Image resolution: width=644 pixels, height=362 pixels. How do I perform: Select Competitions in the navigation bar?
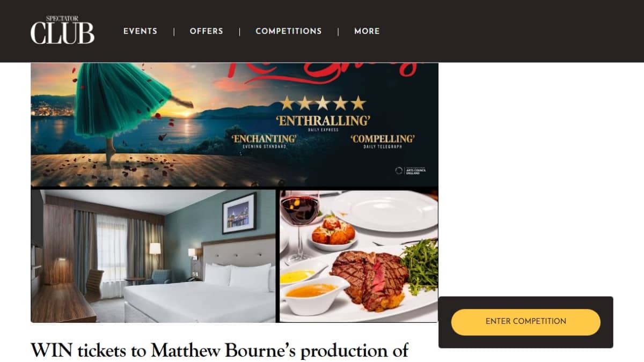pos(289,31)
